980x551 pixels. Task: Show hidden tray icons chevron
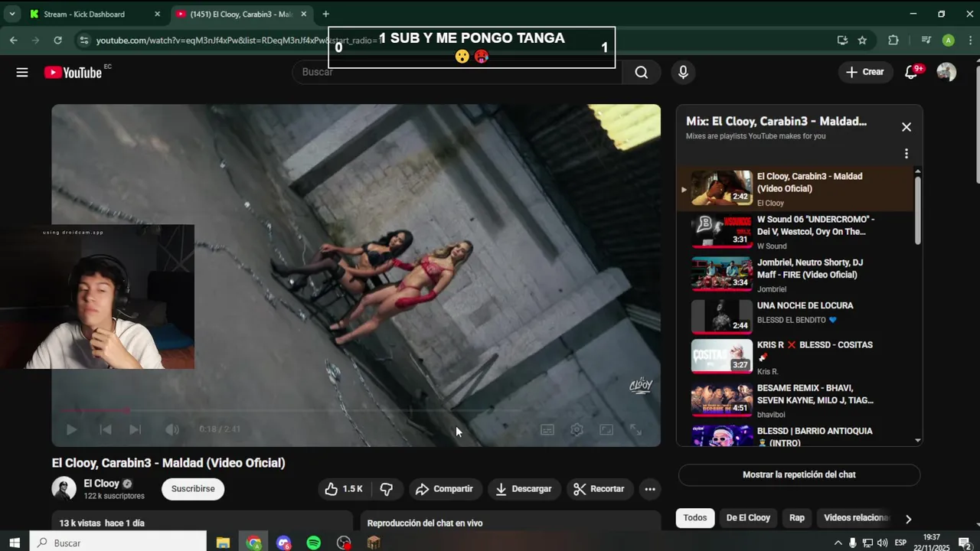point(838,543)
